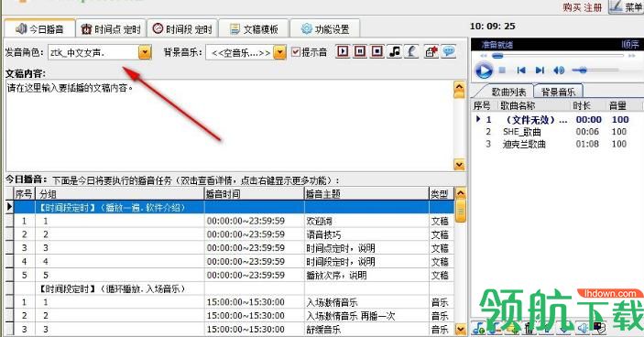The width and height of the screenshot is (644, 337).
Task: Click the text area scroll-down arrow
Action: point(459,164)
